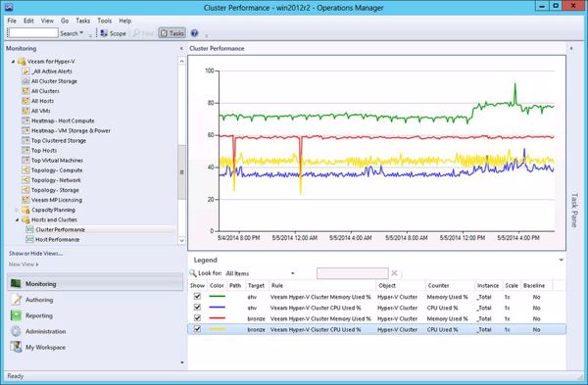
Task: Switch to the Monitoring workspace button
Action: 95,284
